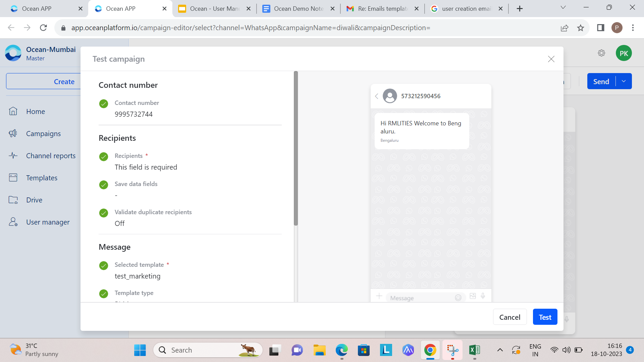Screen dimensions: 644x362
Task: Open a new browser tab
Action: 520,9
